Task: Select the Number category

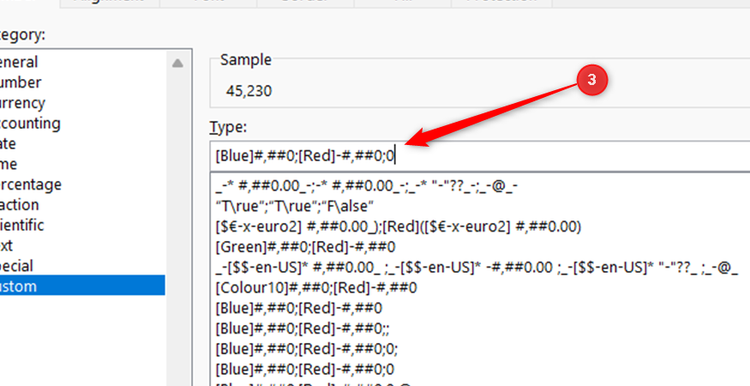Action: pos(82,82)
